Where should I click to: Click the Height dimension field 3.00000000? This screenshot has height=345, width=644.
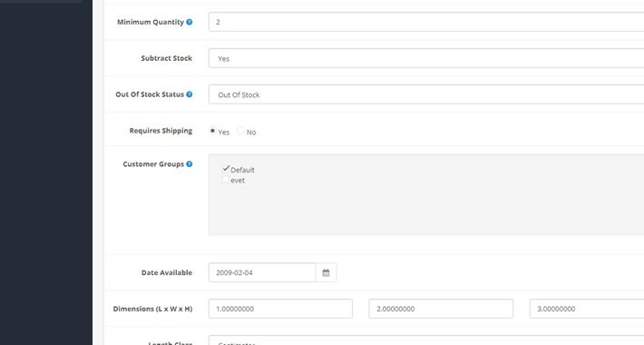[587, 309]
